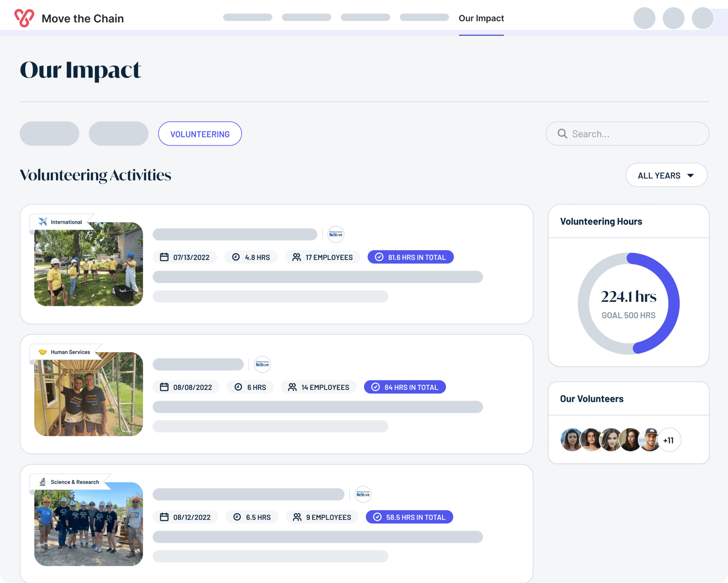Click the 58.5 HRS IN TOTAL badge
728x583 pixels.
[x=409, y=517]
